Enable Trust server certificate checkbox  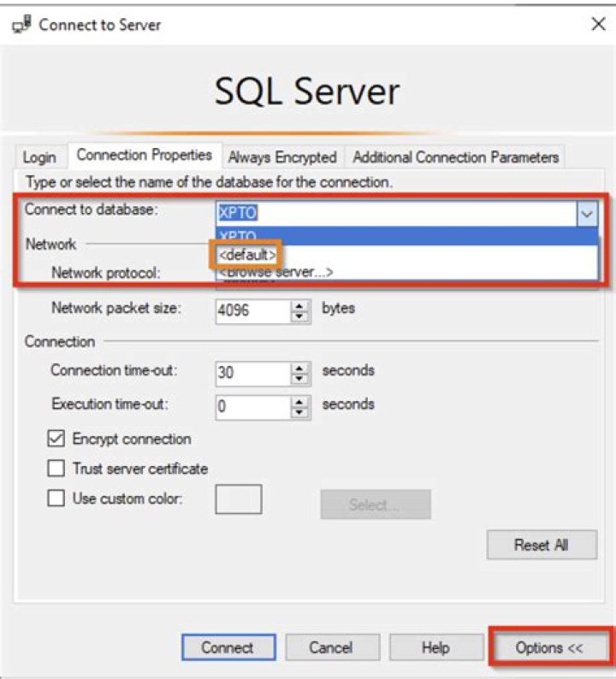(x=56, y=468)
